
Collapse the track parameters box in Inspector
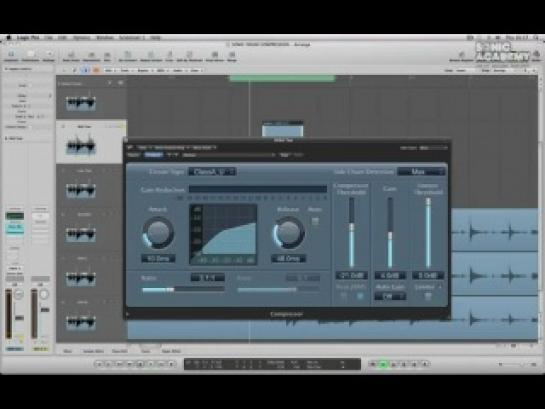coord(6,138)
